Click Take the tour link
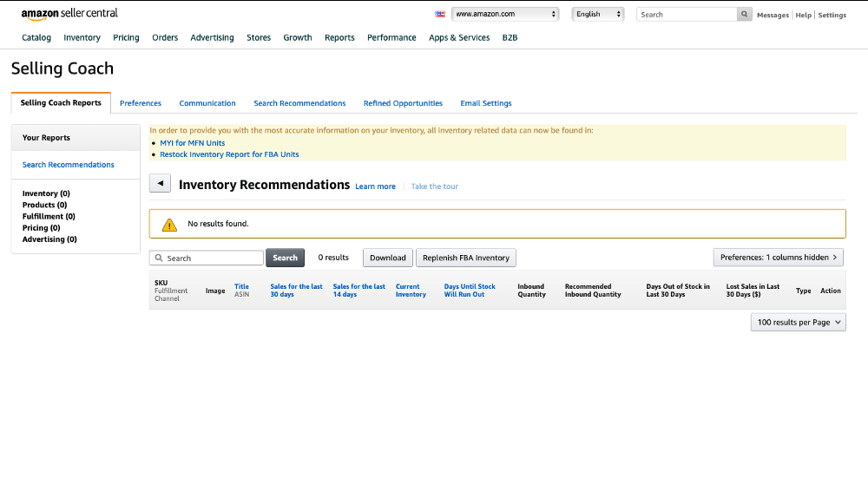 (435, 187)
